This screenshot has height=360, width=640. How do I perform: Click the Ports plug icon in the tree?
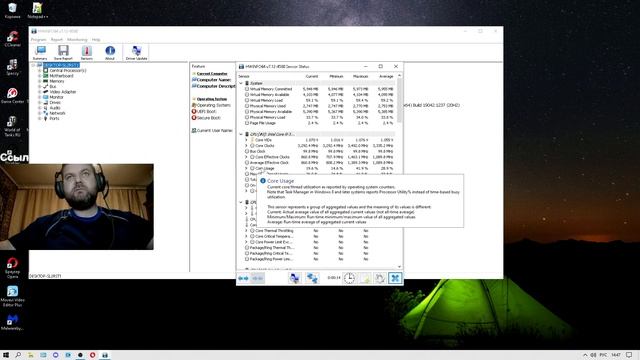[x=46, y=118]
